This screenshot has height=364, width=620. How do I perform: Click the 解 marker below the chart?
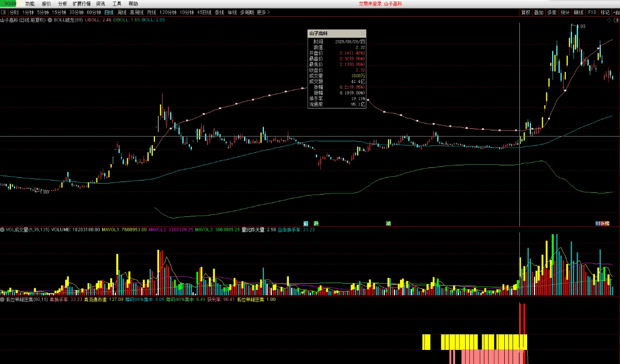click(x=306, y=223)
